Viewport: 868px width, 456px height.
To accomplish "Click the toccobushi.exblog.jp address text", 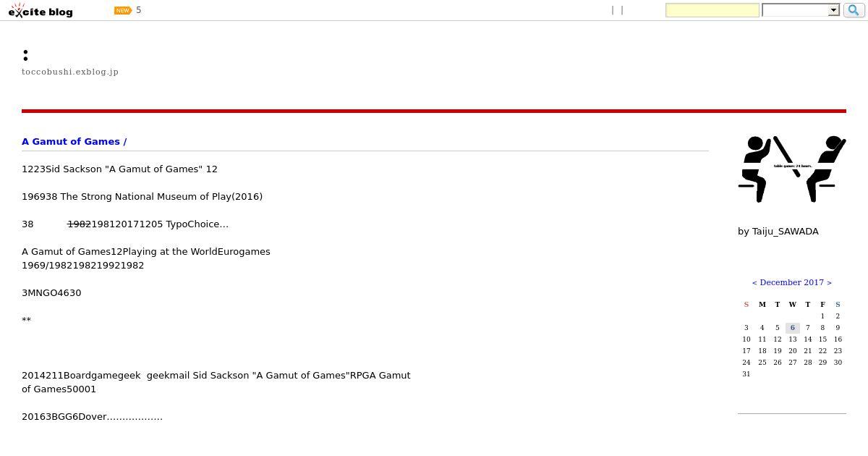I will (70, 72).
